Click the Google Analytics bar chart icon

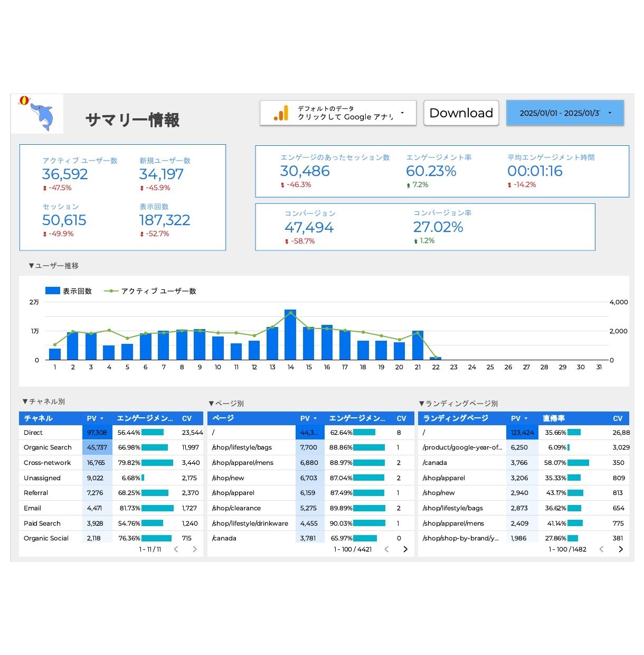click(281, 113)
